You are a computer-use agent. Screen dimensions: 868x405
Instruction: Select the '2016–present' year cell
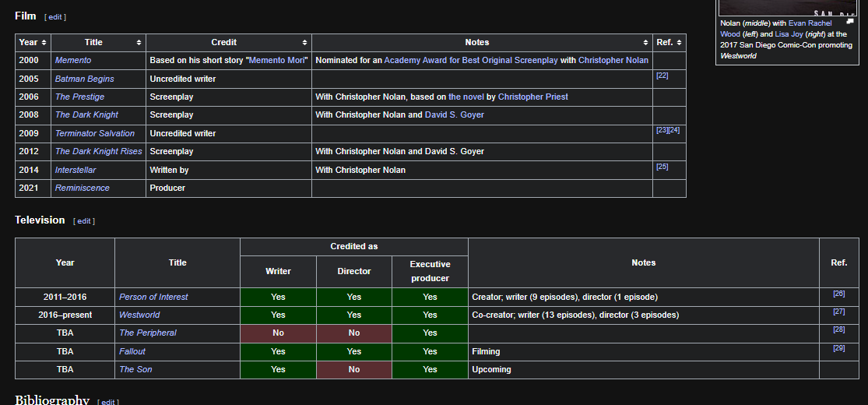pos(65,315)
